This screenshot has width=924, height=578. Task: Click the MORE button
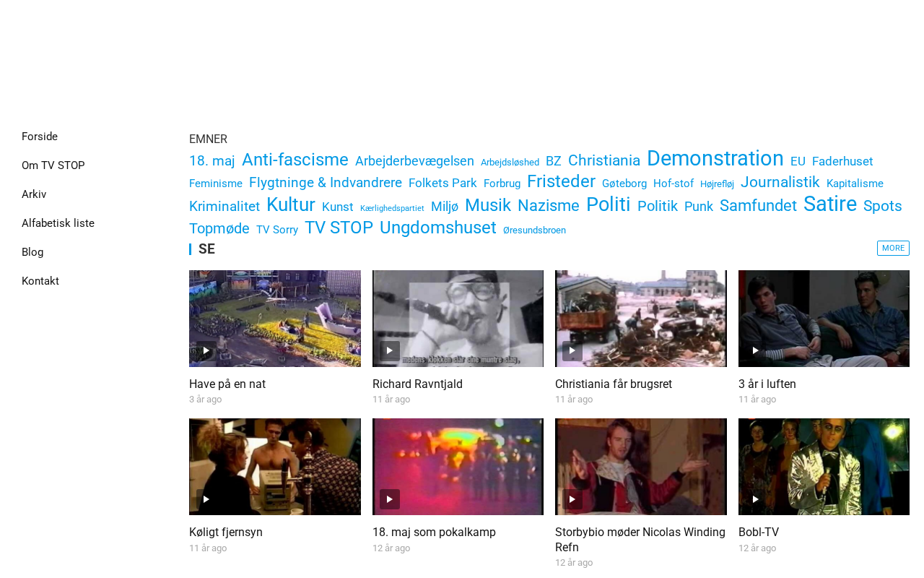(893, 249)
